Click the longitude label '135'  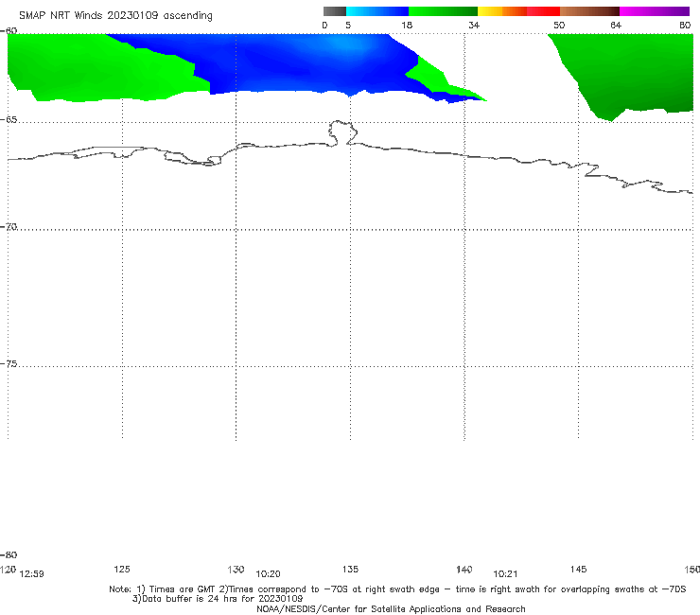coord(350,570)
